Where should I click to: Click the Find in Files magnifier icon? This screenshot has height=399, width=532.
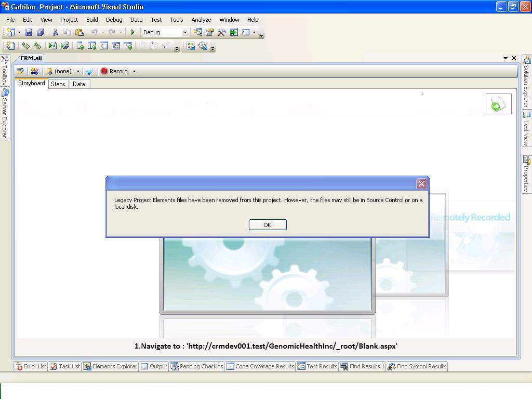pos(197,32)
